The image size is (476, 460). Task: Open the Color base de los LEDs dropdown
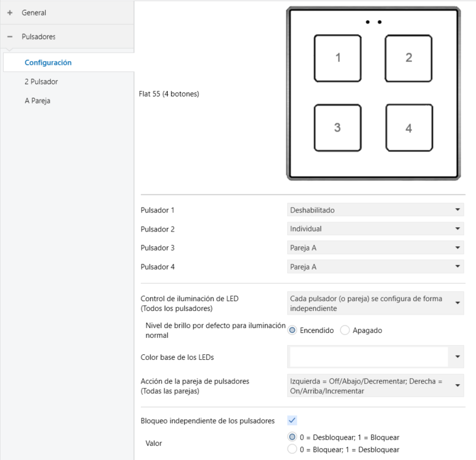pyautogui.click(x=375, y=357)
